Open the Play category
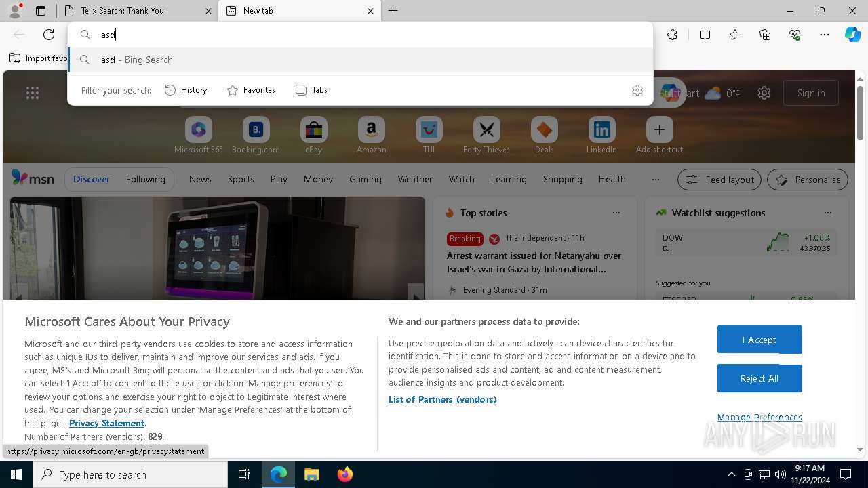This screenshot has height=488, width=868. (x=279, y=179)
